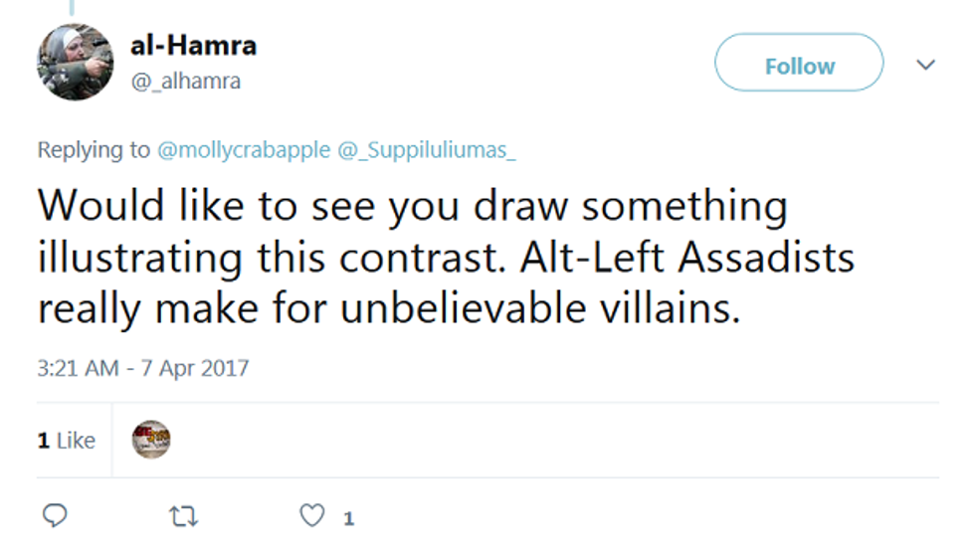Show who liked via the 1 Like link

click(67, 440)
